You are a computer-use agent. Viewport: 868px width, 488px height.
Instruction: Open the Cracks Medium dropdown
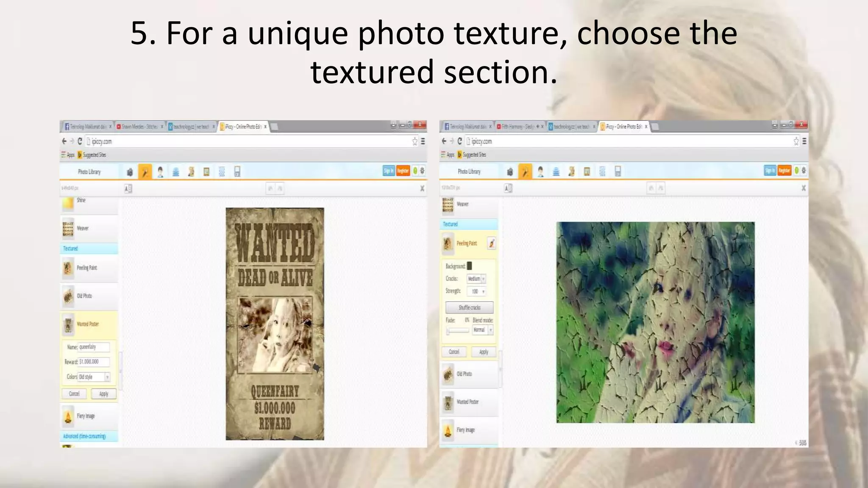[476, 279]
